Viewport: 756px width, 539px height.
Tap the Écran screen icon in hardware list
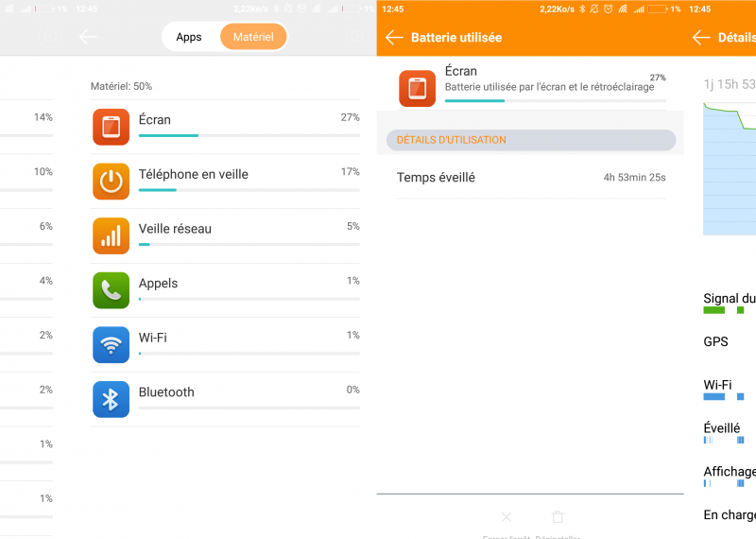click(111, 127)
